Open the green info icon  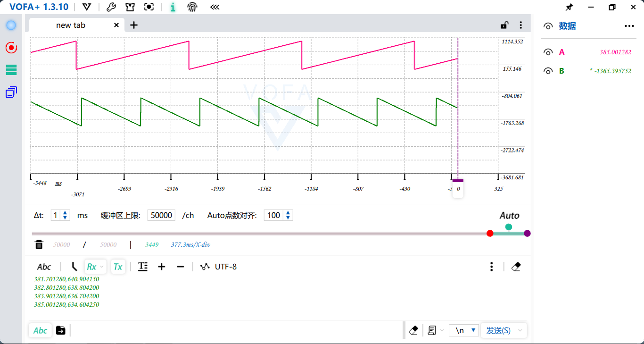tap(173, 7)
